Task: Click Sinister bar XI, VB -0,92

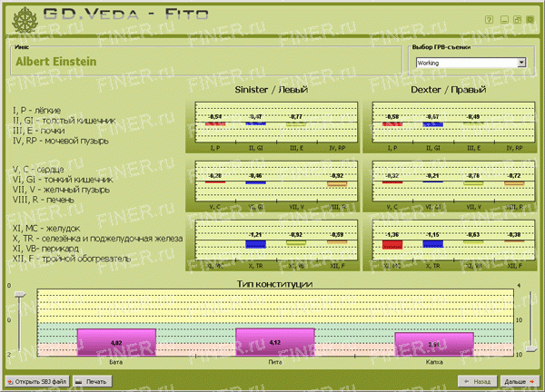Action: (296, 243)
